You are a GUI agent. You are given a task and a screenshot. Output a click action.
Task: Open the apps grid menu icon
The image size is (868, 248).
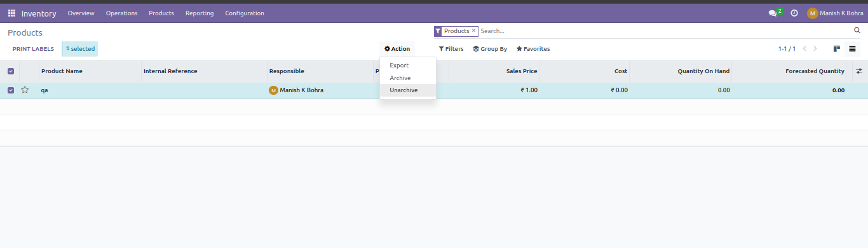(x=11, y=13)
